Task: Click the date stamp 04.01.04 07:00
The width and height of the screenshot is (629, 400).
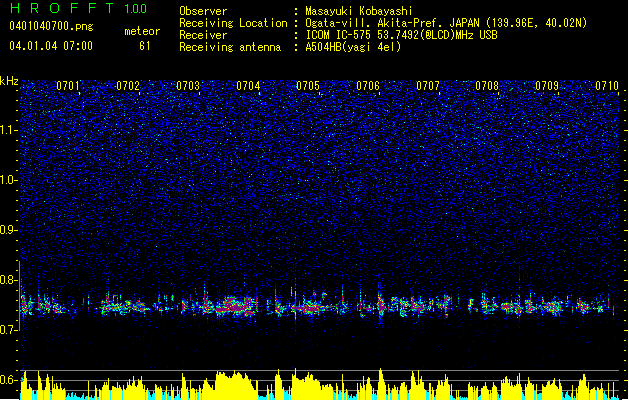Action: (51, 46)
